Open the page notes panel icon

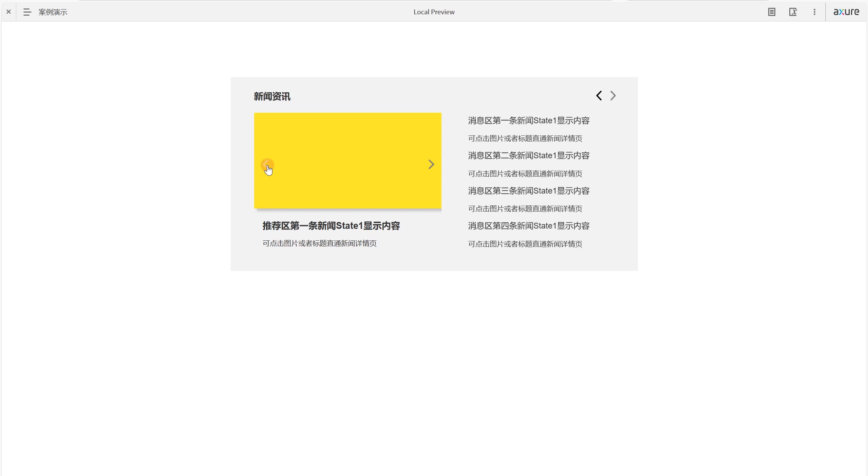point(771,12)
